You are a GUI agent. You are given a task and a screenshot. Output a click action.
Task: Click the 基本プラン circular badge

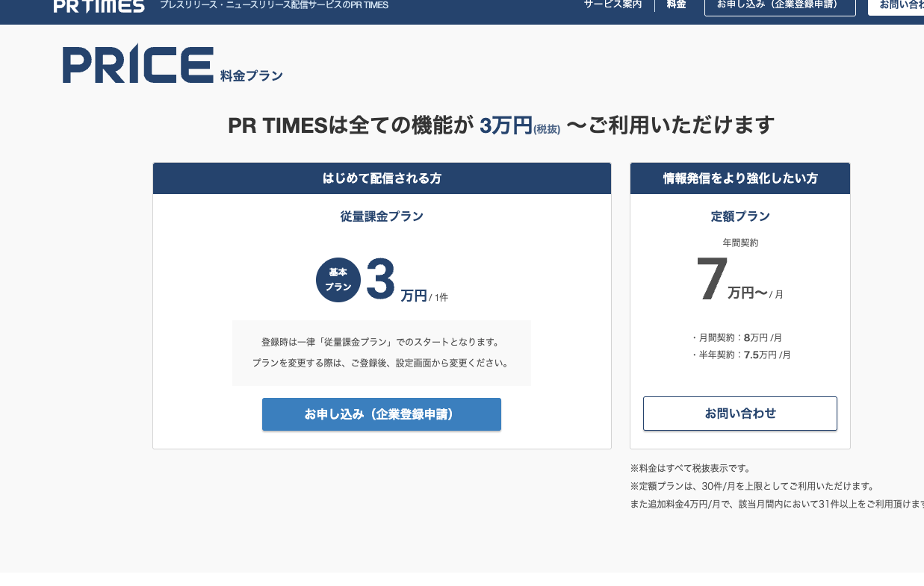tap(338, 280)
